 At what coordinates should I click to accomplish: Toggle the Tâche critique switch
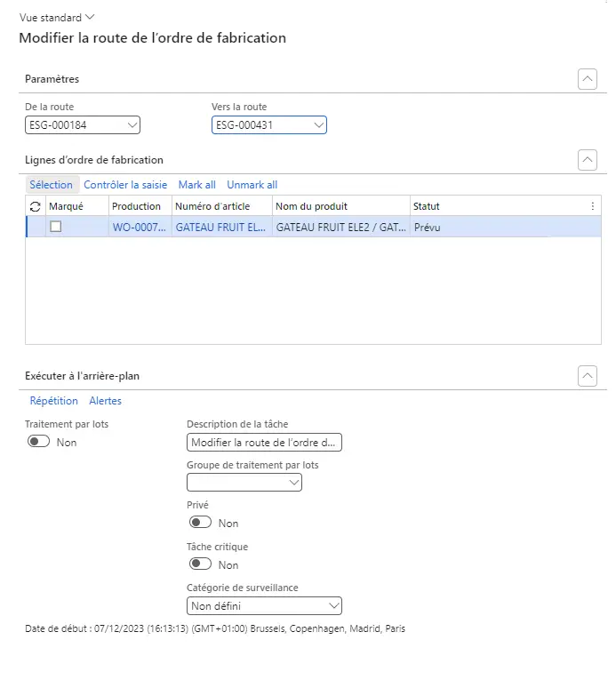(200, 564)
